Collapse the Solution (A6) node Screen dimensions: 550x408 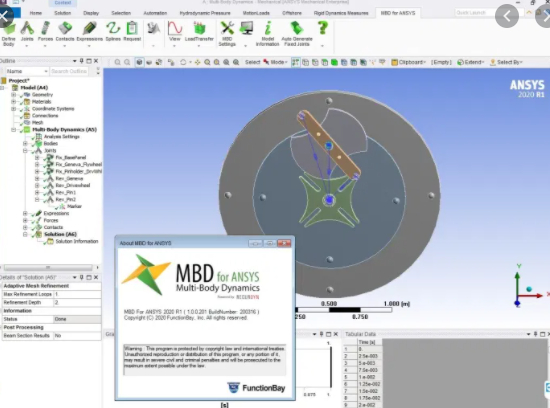click(25, 234)
